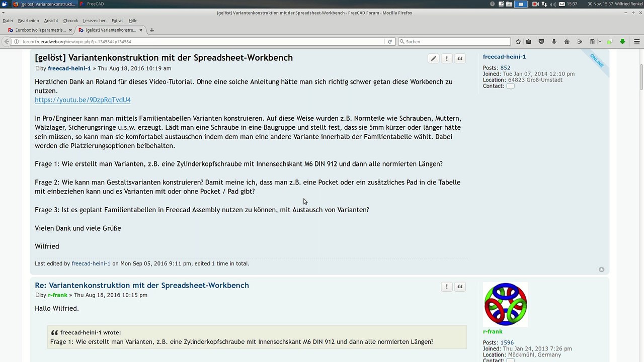Open r-frank username link below the avatar
The height and width of the screenshot is (362, 644).
[493, 332]
